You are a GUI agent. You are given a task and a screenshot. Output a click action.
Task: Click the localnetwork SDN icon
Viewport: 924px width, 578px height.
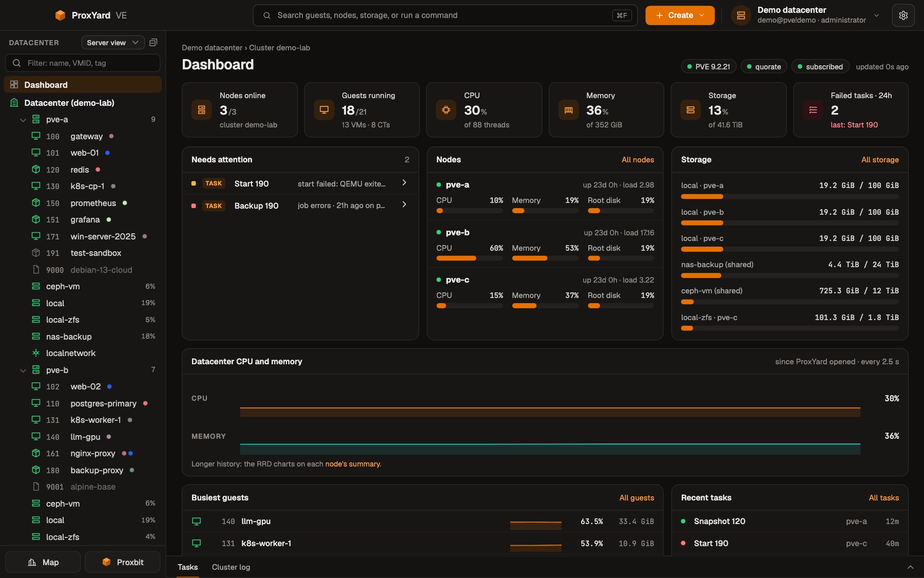point(36,353)
